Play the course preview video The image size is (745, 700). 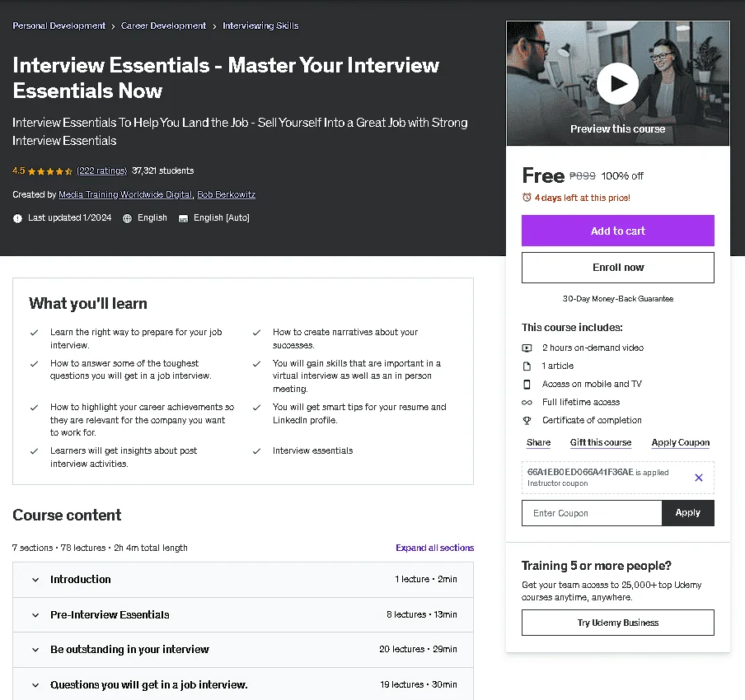coord(617,83)
